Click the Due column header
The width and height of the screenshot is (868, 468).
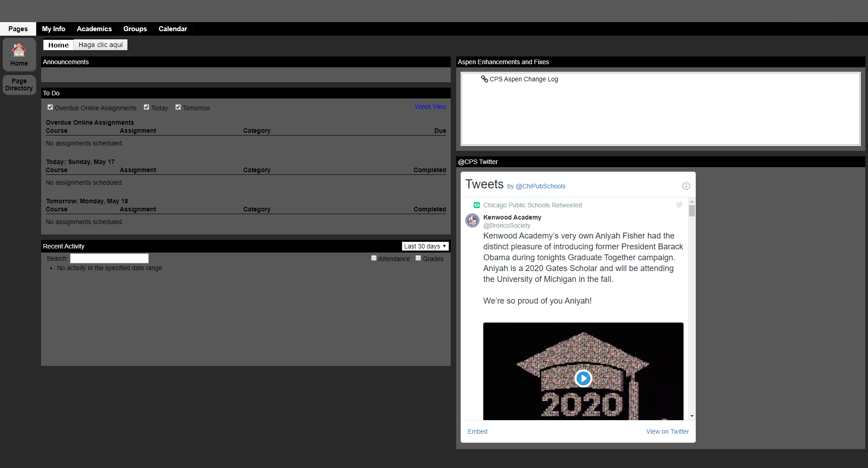pyautogui.click(x=440, y=131)
